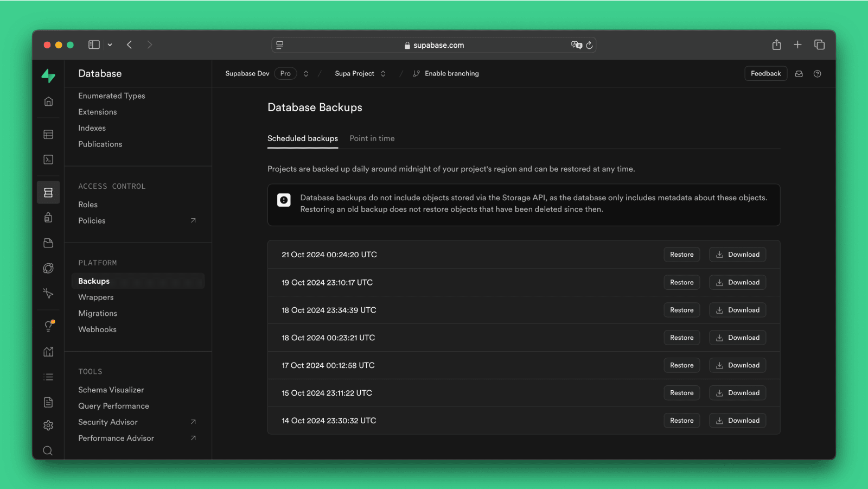Image resolution: width=868 pixels, height=489 pixels.
Task: Restore the 17 Oct 2024 backup
Action: (x=682, y=365)
